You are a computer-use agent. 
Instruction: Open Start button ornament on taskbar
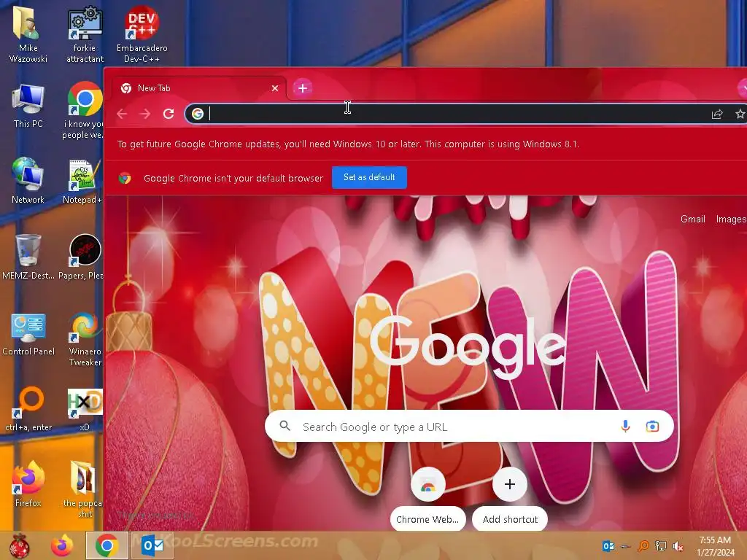pyautogui.click(x=20, y=545)
